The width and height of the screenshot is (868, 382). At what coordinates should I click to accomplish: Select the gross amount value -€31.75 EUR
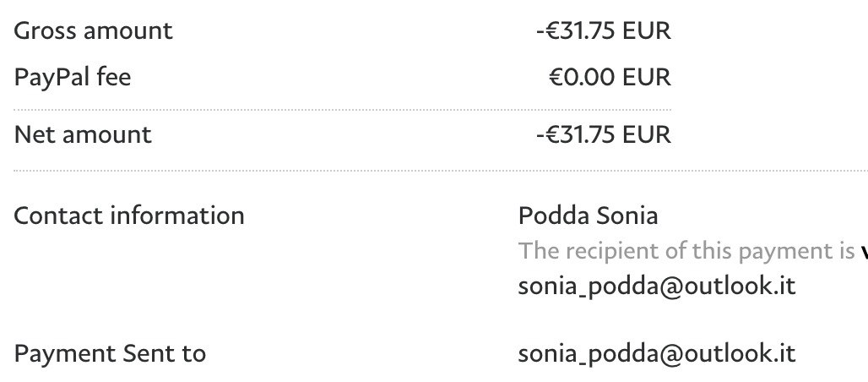click(603, 31)
